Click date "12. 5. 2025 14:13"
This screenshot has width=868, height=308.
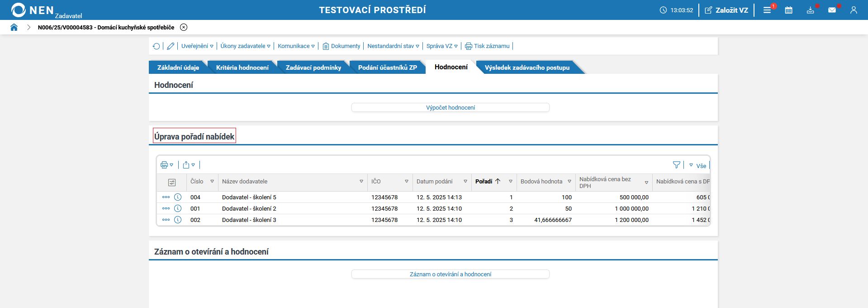(439, 197)
